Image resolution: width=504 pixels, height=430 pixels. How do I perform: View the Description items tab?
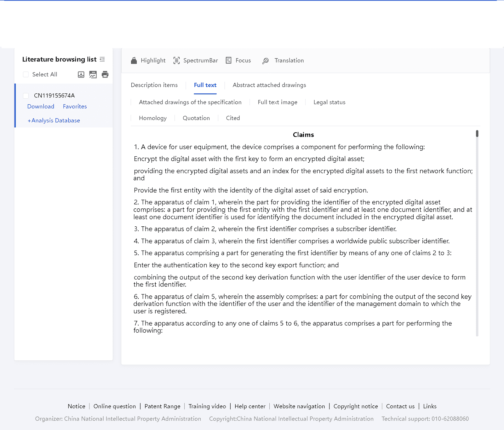154,85
